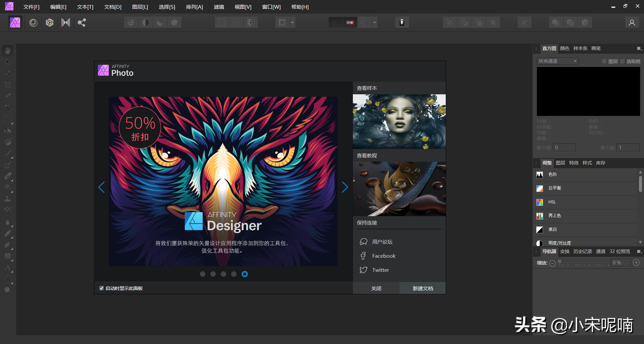Select the Blur brush droplet tool
Screen dimensions: 644x344
[8, 222]
